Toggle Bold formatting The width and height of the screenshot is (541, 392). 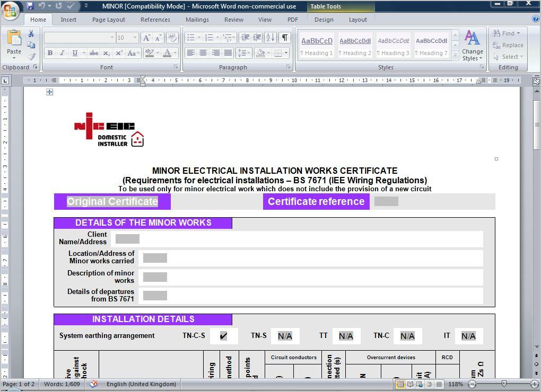(x=50, y=53)
